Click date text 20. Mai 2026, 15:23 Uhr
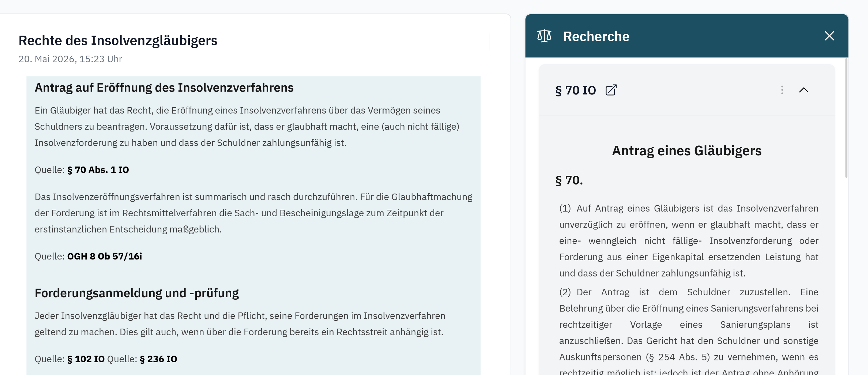868x375 pixels. [70, 59]
